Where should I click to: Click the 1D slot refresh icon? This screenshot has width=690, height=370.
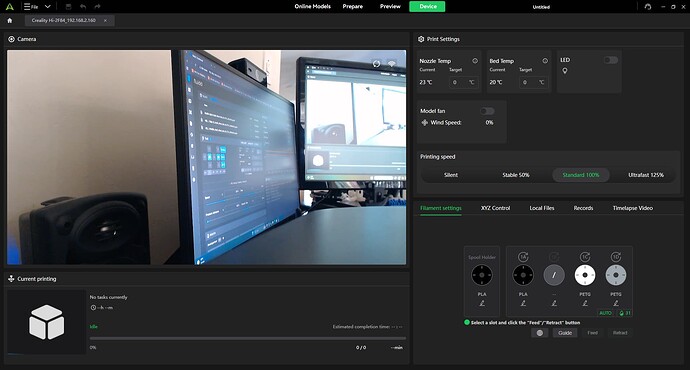616,257
